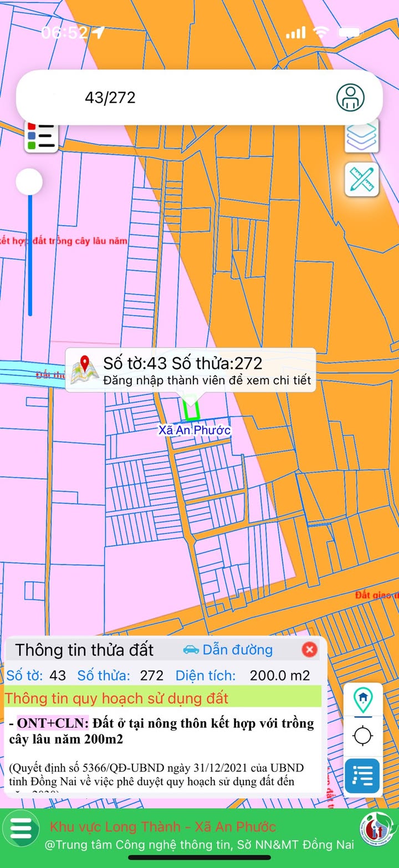Click the blue vertical slider track
The width and height of the screenshot is (399, 868).
coord(30,255)
